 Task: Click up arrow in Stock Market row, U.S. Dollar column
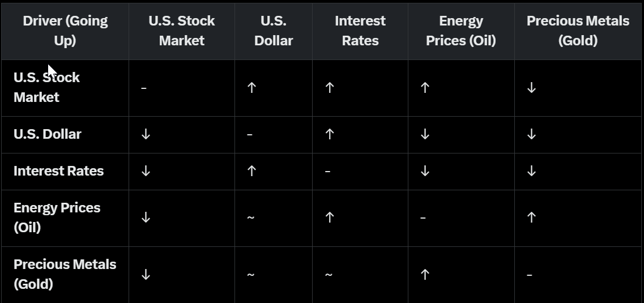252,87
